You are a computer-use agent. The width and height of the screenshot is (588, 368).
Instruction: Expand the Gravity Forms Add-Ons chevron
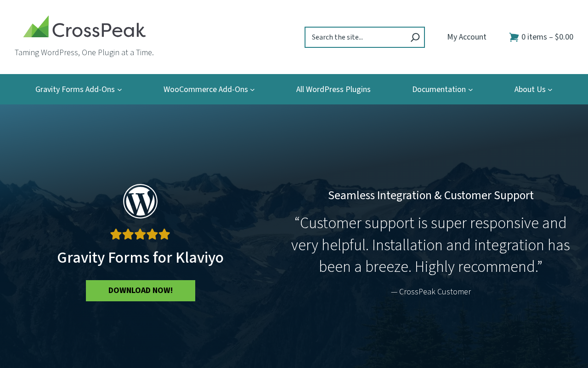[x=119, y=90]
